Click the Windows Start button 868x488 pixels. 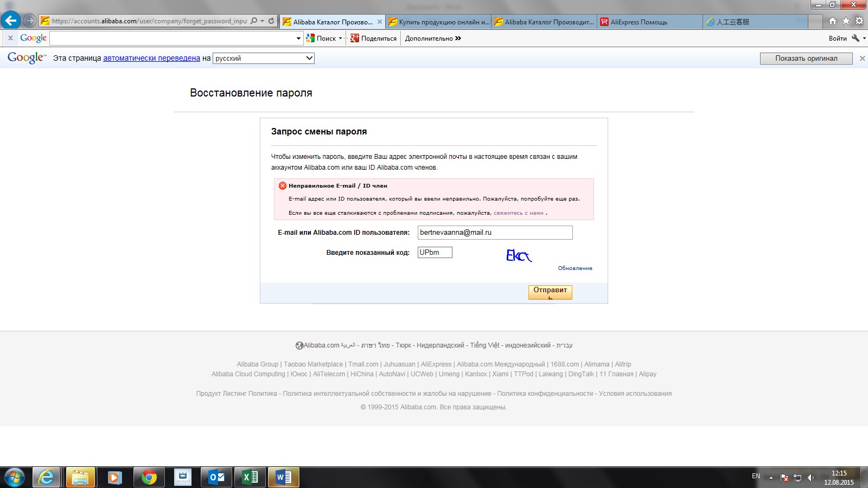coord(14,478)
